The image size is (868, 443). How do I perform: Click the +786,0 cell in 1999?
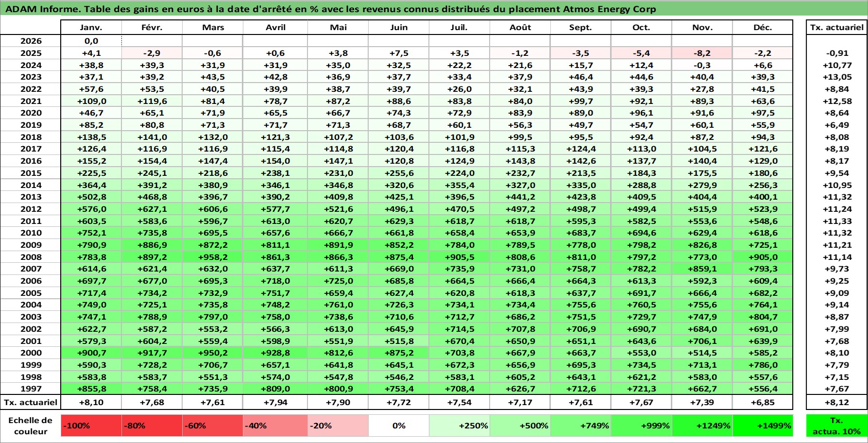pyautogui.click(x=763, y=365)
